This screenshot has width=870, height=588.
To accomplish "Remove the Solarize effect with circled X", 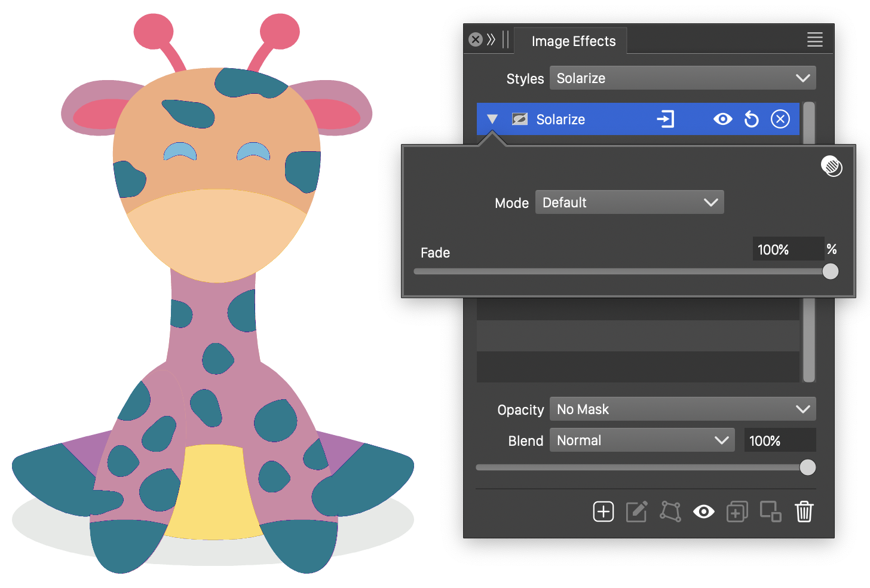I will click(x=780, y=120).
